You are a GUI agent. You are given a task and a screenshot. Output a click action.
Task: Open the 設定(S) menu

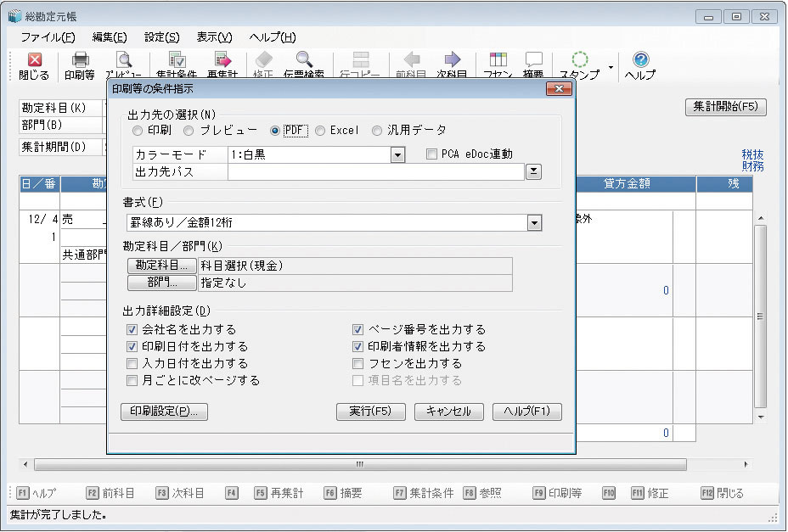[162, 37]
